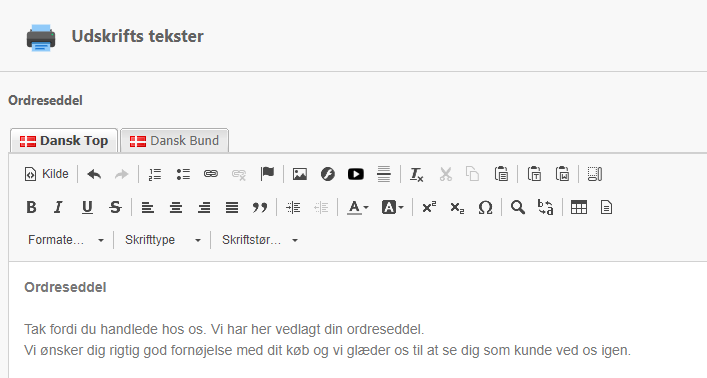Insert an image
Viewport: 707px width, 378px height.
[300, 174]
